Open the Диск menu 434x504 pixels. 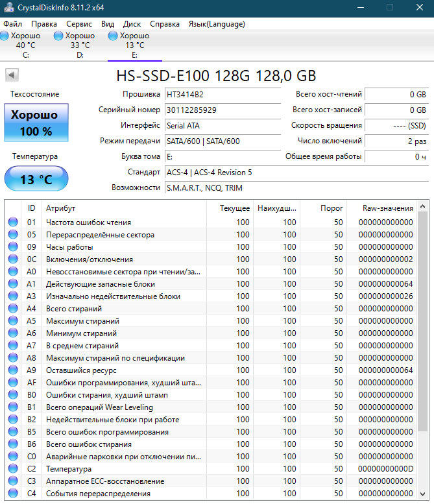coord(132,24)
